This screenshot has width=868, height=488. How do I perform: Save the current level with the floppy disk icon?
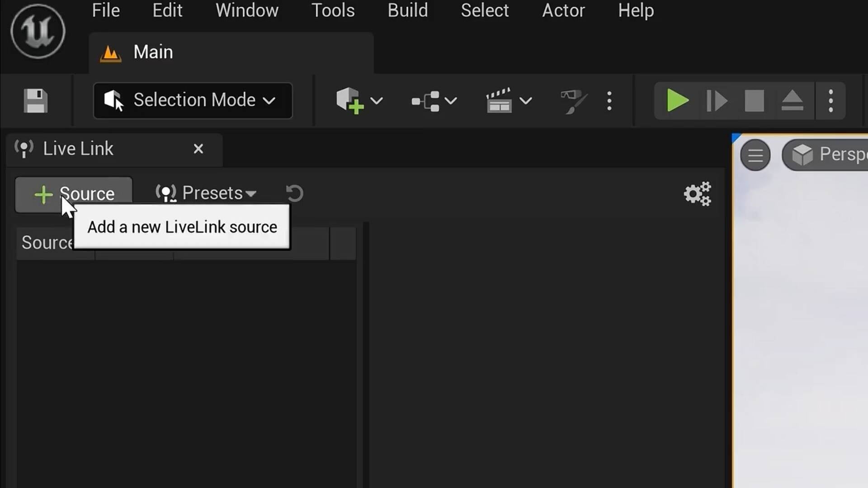click(35, 100)
